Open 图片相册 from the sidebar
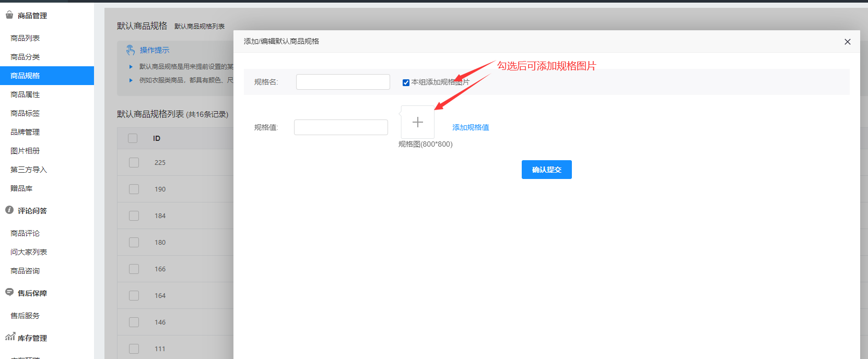The image size is (868, 359). [25, 151]
